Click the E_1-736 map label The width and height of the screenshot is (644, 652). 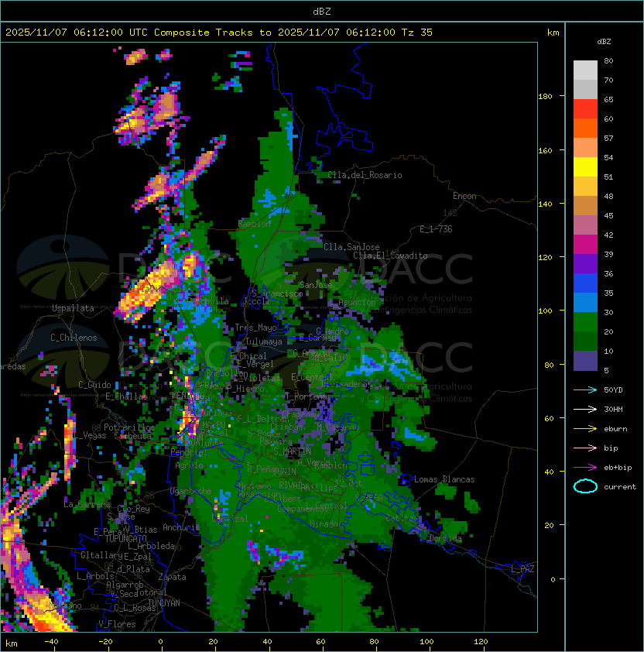point(436,229)
